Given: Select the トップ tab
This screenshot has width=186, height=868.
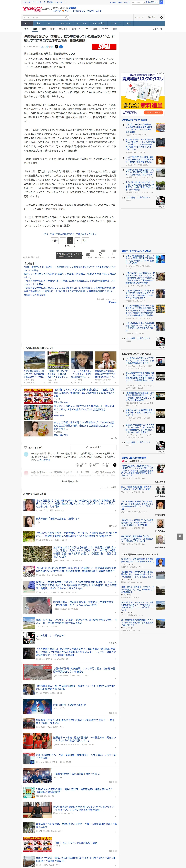Looking at the screenshot, I should 27,24.
